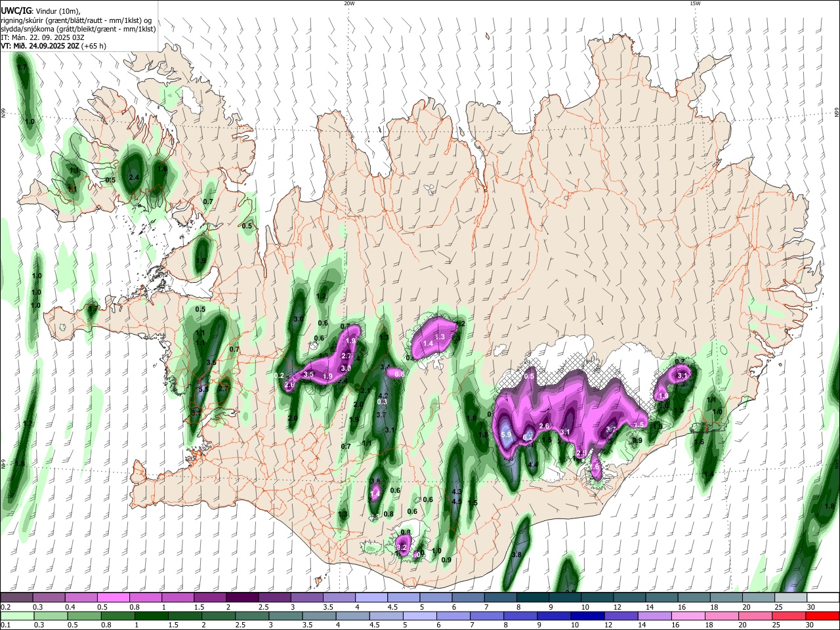The image size is (840, 630).
Task: Click the 5.5 rain value on the map
Action: coord(203,390)
